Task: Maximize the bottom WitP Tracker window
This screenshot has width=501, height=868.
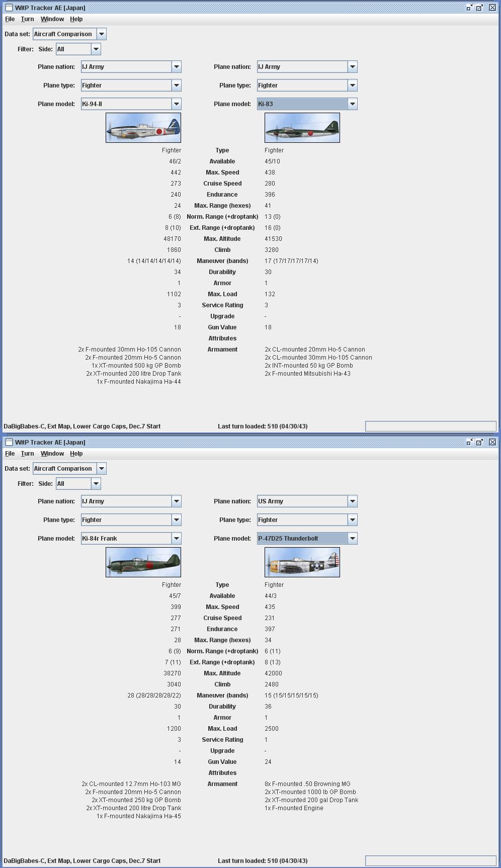Action: tap(480, 442)
